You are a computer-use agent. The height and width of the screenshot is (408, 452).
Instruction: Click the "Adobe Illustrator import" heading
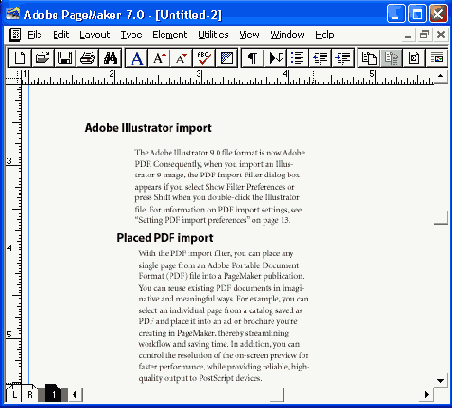coord(148,128)
